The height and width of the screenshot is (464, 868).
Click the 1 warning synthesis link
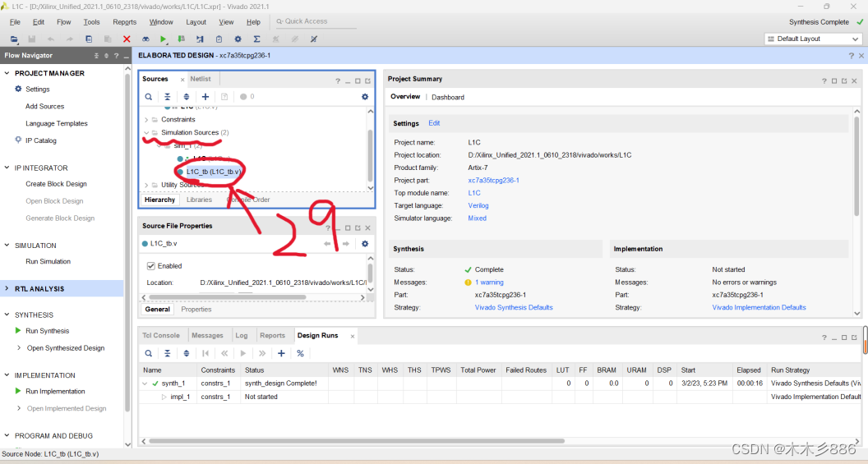(x=489, y=282)
